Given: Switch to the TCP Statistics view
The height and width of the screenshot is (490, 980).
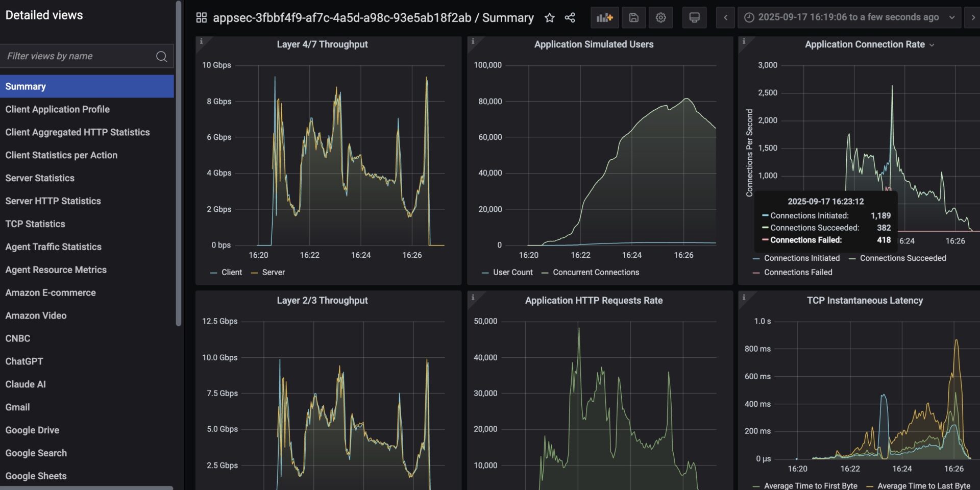Looking at the screenshot, I should pos(35,224).
